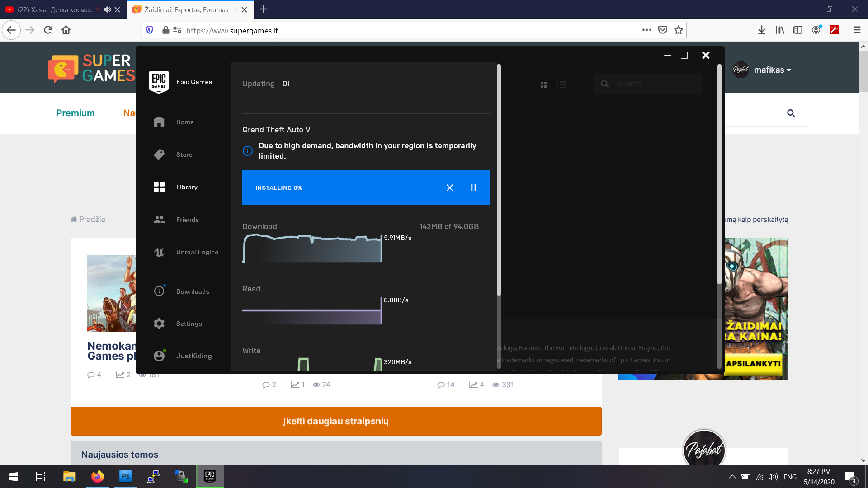Open Downloads in the sidebar

[192, 291]
